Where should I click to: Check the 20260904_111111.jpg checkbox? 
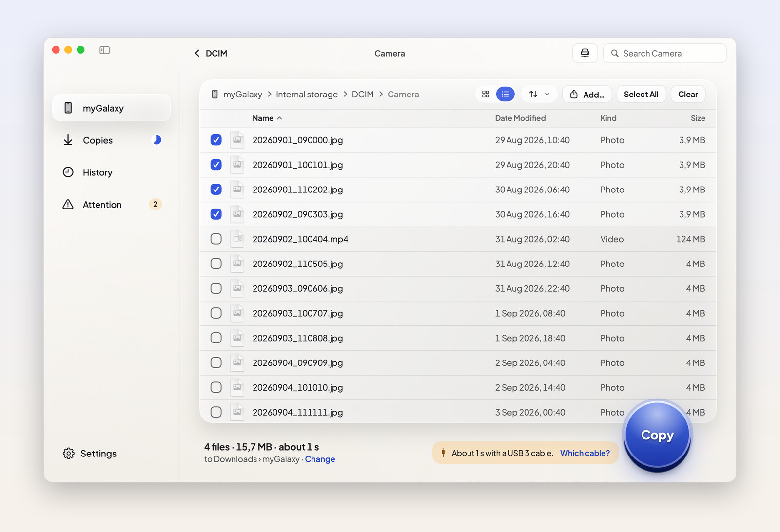click(x=216, y=412)
